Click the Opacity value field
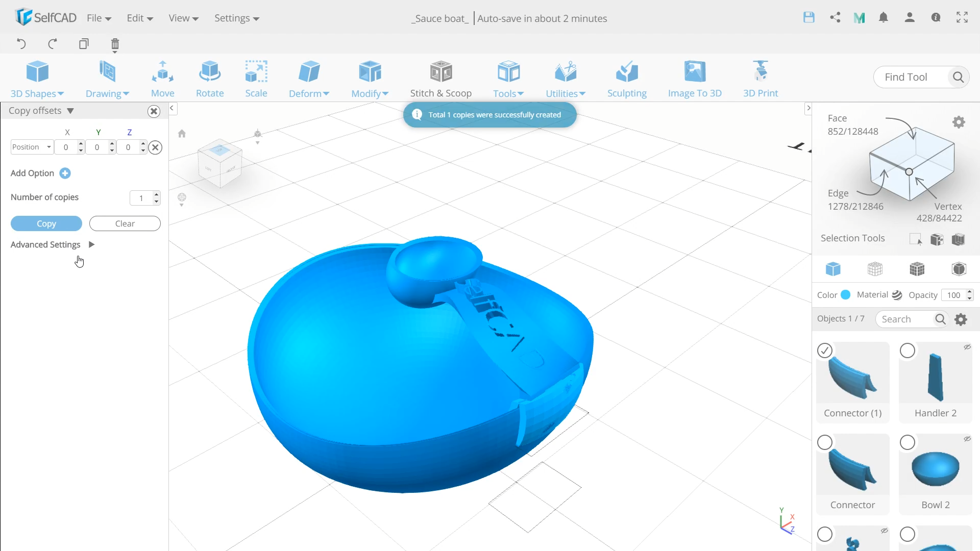980x551 pixels. pos(953,295)
